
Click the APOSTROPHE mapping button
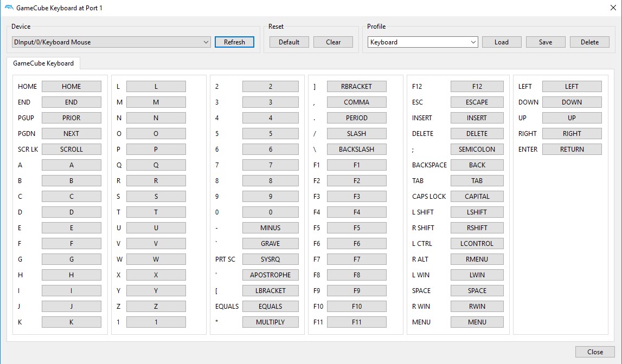coord(271,275)
